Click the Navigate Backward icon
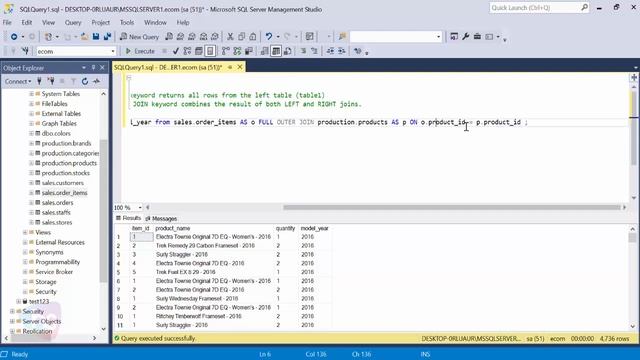Screen dimensions: 640x360 [14, 37]
